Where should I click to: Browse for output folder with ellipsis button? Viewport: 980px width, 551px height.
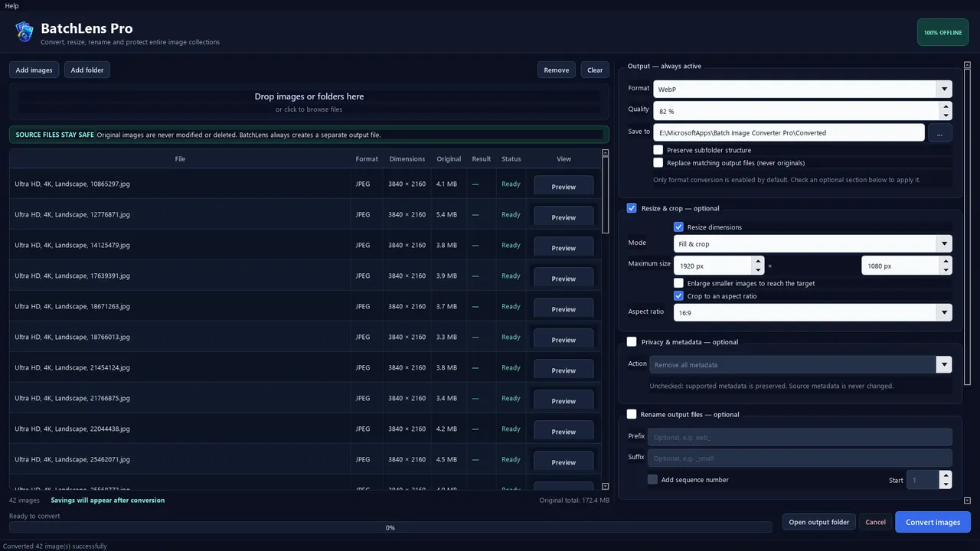coord(940,132)
